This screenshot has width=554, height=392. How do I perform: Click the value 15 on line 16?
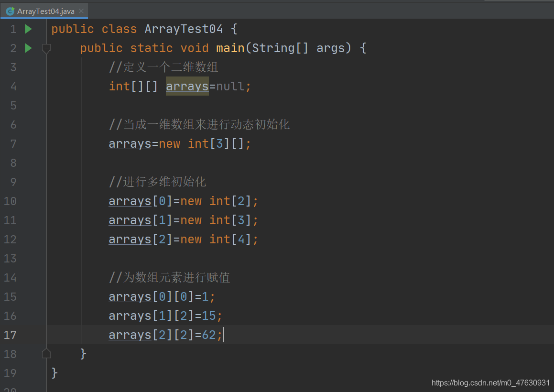pos(209,316)
